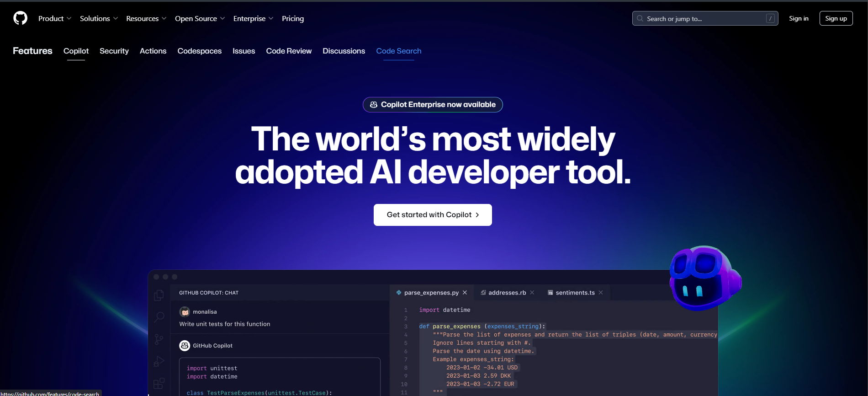Click the TypeScript icon on sentiments.ts
Screen dimensions: 868x396
550,293
